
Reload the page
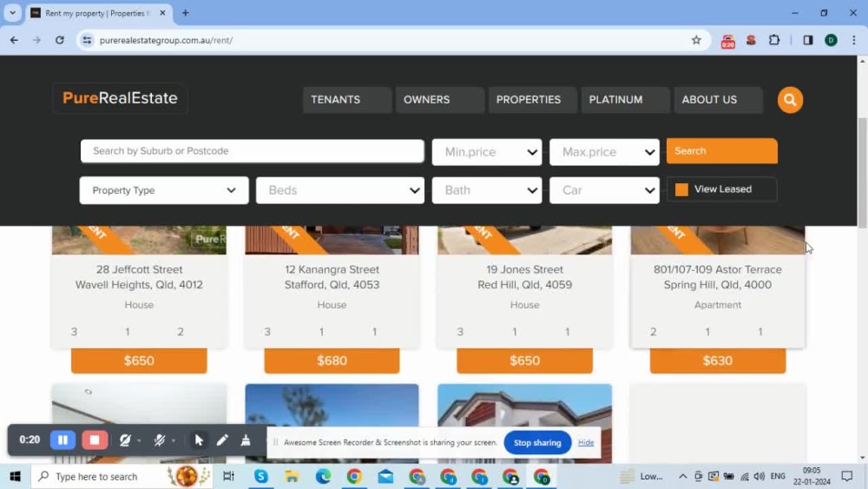(x=60, y=40)
